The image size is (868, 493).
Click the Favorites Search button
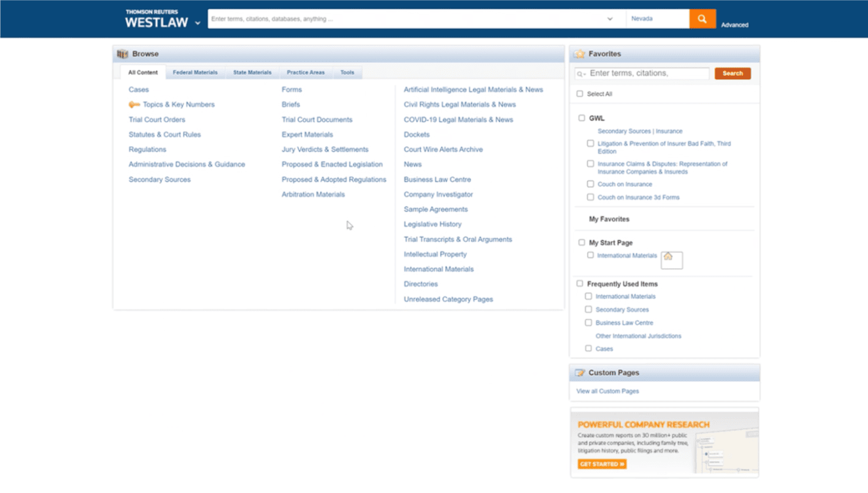[732, 73]
